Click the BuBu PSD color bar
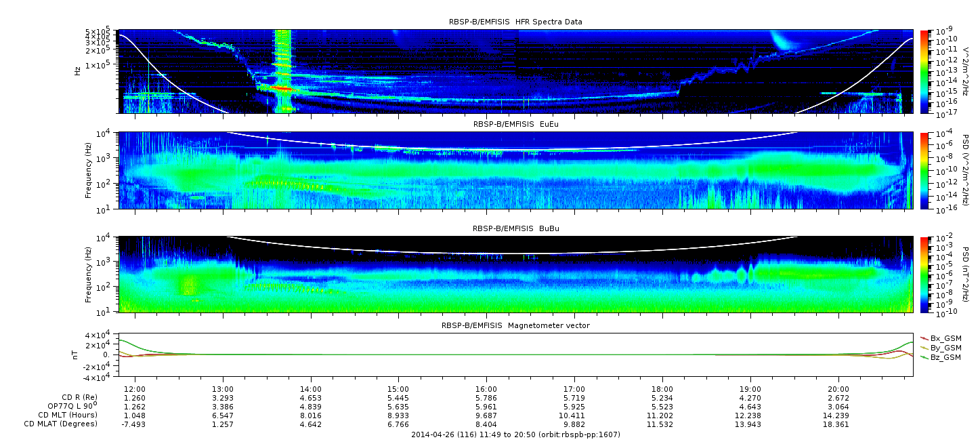The width and height of the screenshot is (980, 446). point(924,275)
